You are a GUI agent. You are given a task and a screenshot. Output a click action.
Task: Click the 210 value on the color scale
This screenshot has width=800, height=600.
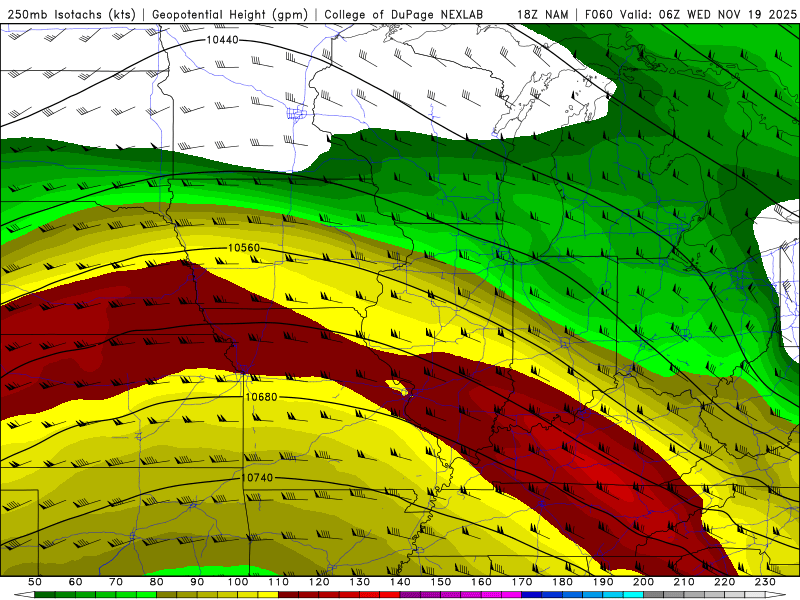[684, 582]
